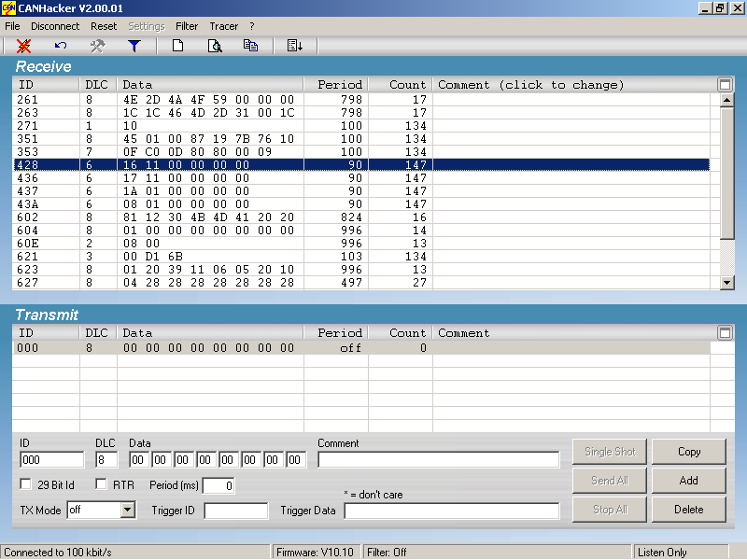Click the last Data byte input field
The height and width of the screenshot is (560, 747).
point(295,460)
